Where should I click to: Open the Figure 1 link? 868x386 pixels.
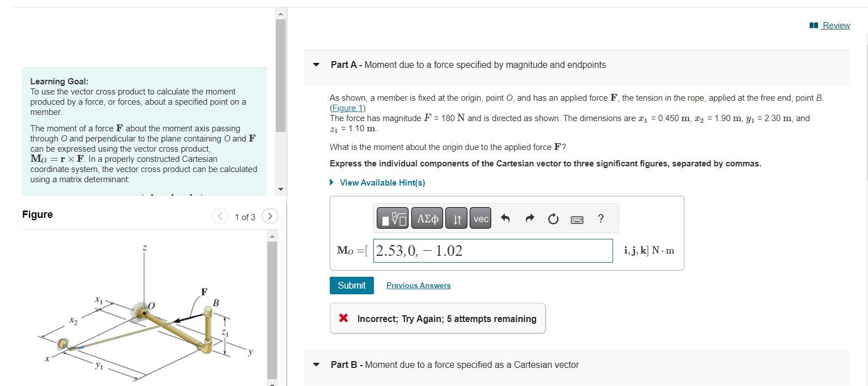pos(346,108)
